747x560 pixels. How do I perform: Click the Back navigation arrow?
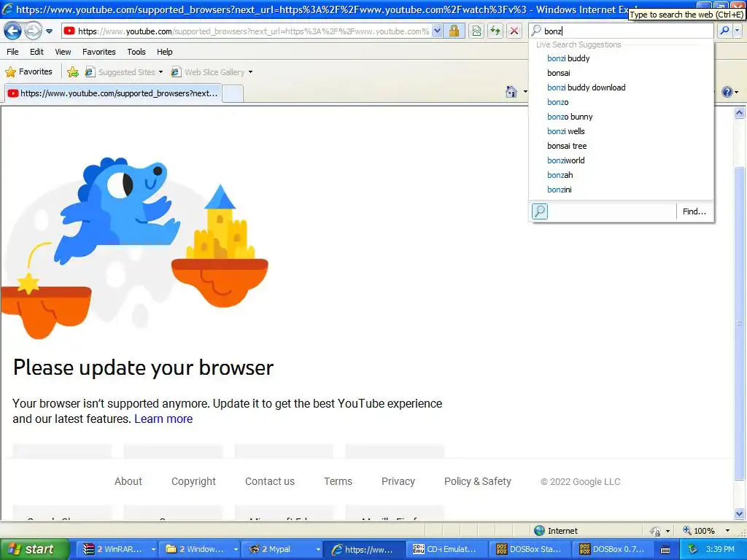point(12,31)
